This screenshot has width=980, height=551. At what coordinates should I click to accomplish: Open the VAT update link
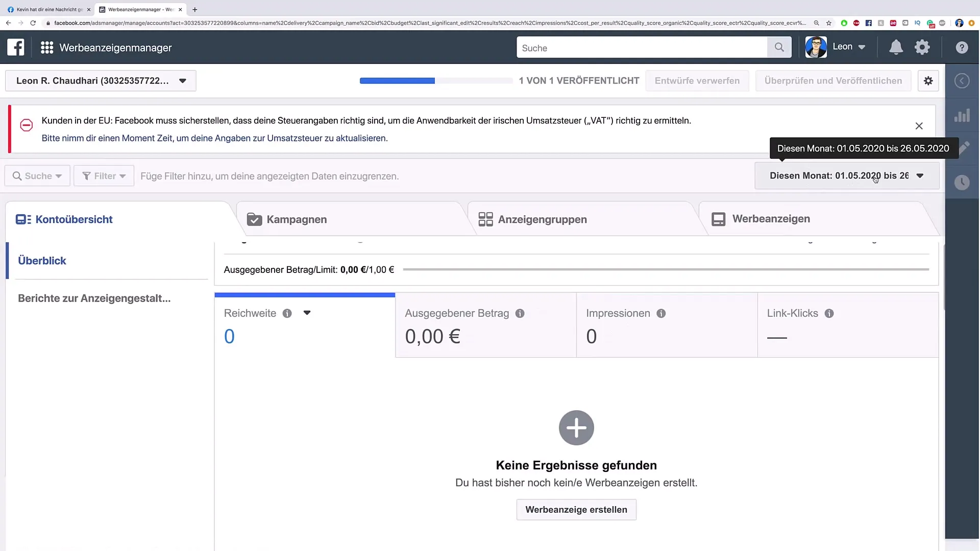pyautogui.click(x=214, y=138)
